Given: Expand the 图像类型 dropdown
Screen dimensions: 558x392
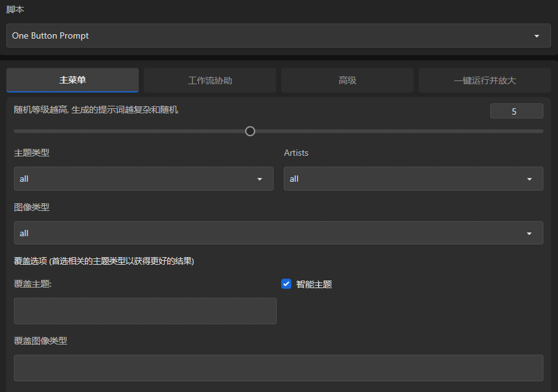Looking at the screenshot, I should (278, 233).
